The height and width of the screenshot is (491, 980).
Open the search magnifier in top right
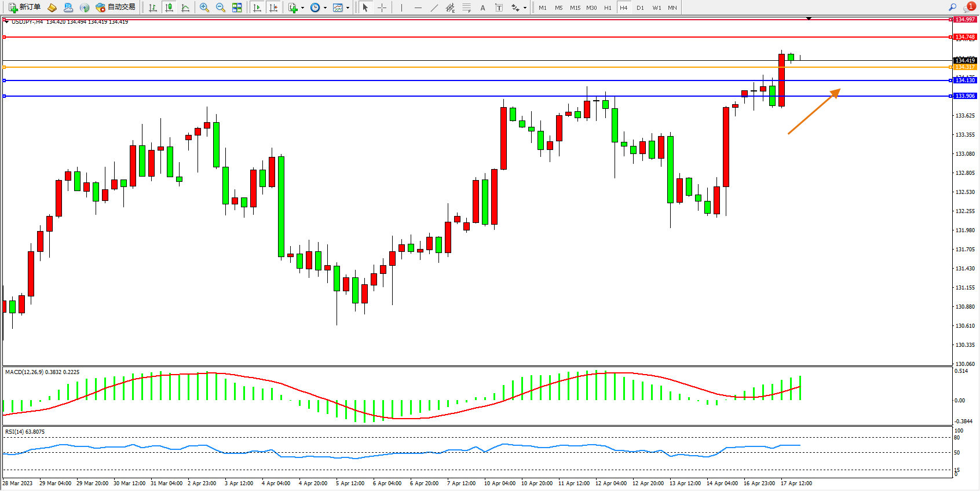click(x=952, y=8)
